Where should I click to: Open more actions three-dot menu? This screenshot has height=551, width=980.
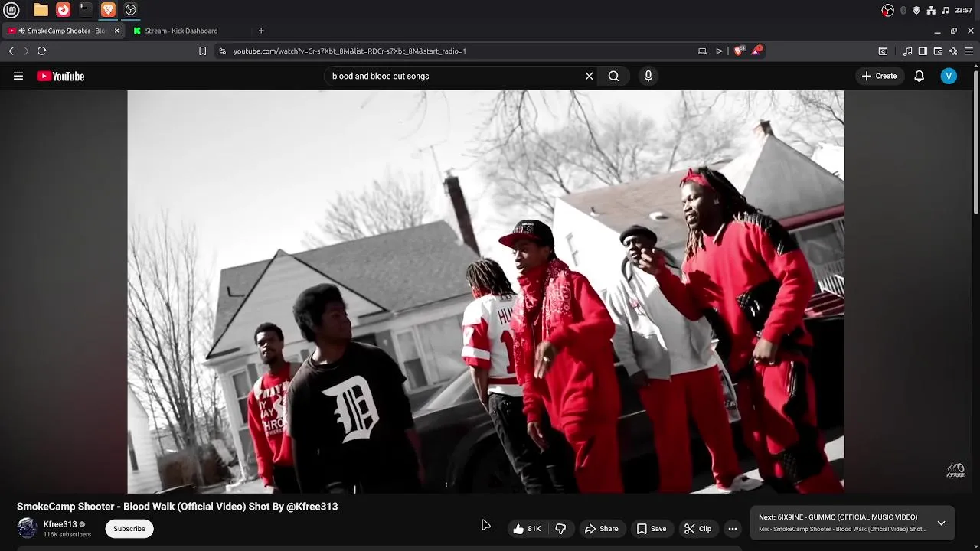[x=733, y=529]
